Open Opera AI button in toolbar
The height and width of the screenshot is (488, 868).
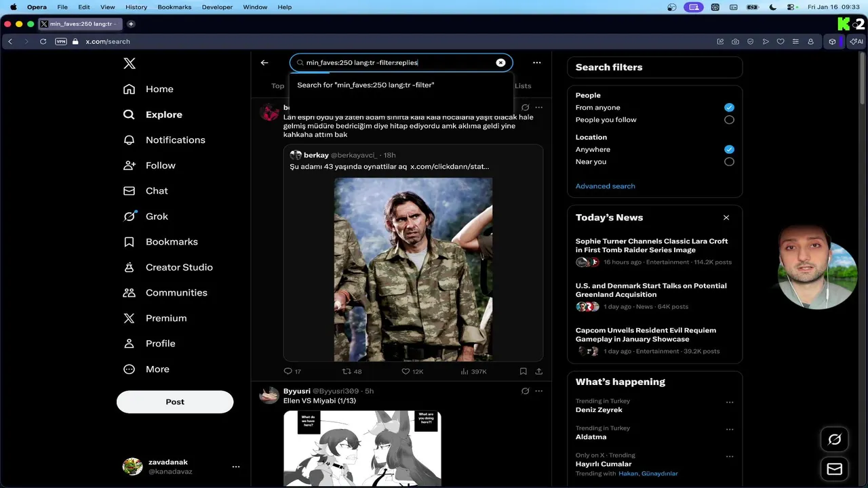coord(857,41)
